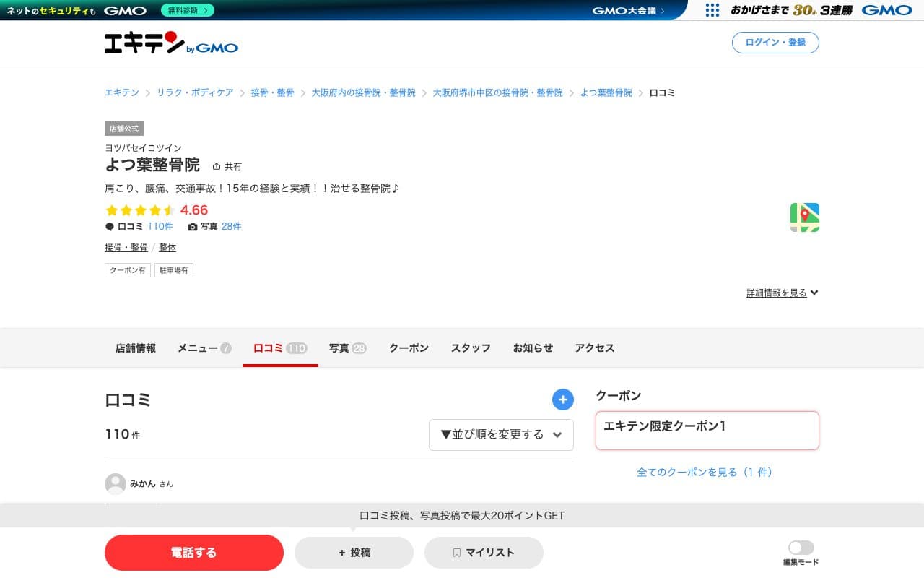The height and width of the screenshot is (578, 924).
Task: Select the 店舗情報 tab
Action: coord(136,348)
